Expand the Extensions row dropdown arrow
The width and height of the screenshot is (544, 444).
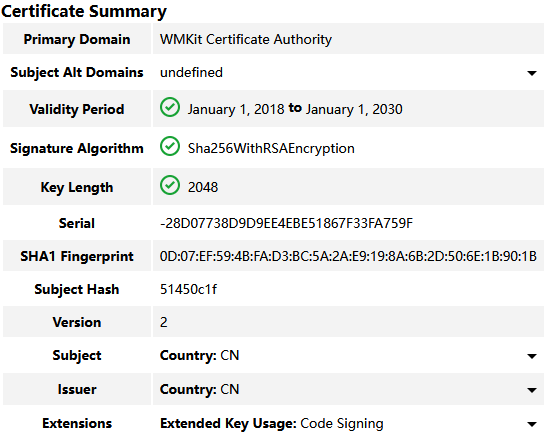532,424
